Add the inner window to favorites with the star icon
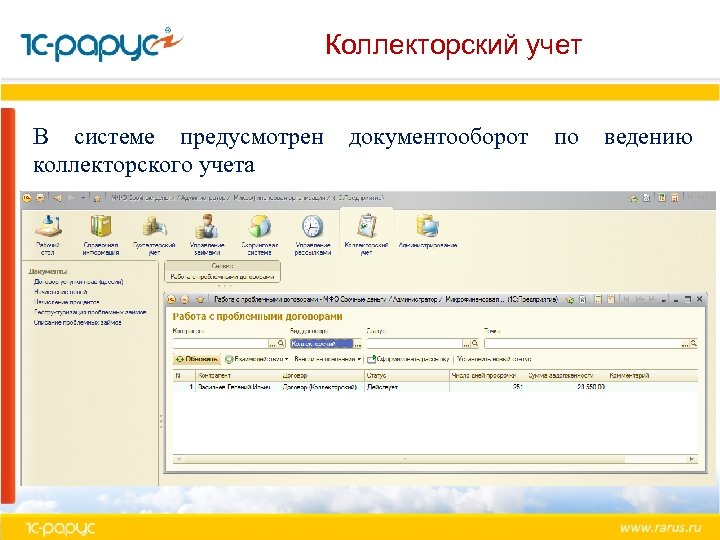The height and width of the screenshot is (540, 720). [200, 300]
